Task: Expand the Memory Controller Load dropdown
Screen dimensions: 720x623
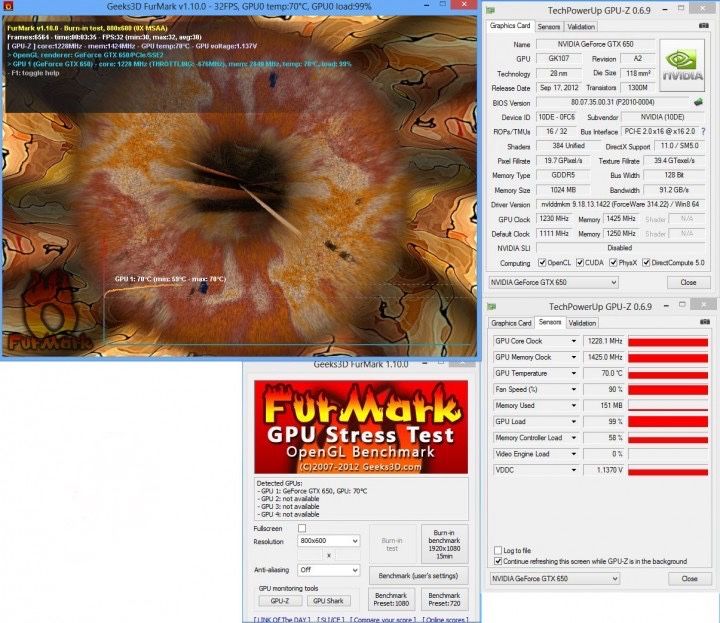Action: 574,438
